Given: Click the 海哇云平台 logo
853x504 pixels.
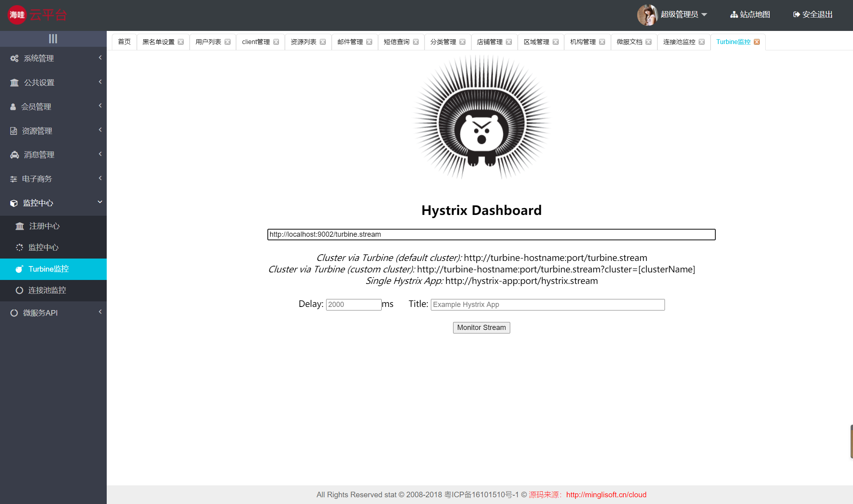Looking at the screenshot, I should tap(37, 15).
